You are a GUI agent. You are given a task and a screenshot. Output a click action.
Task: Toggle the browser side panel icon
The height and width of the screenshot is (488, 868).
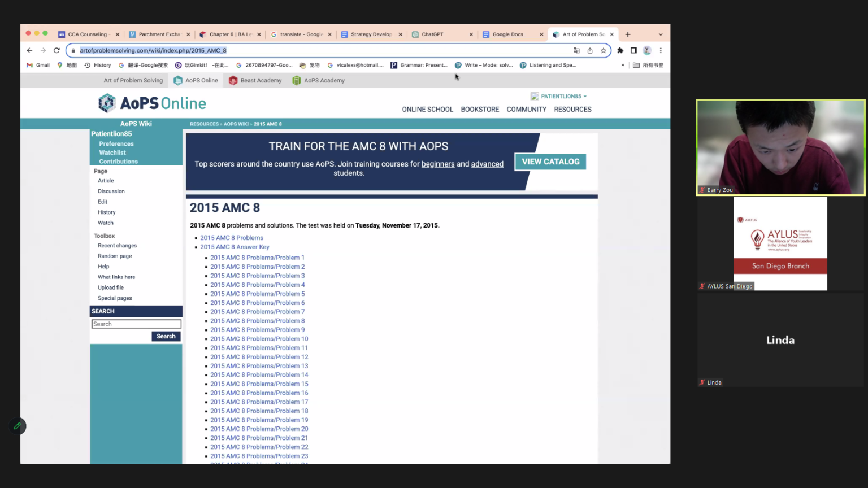pos(633,50)
